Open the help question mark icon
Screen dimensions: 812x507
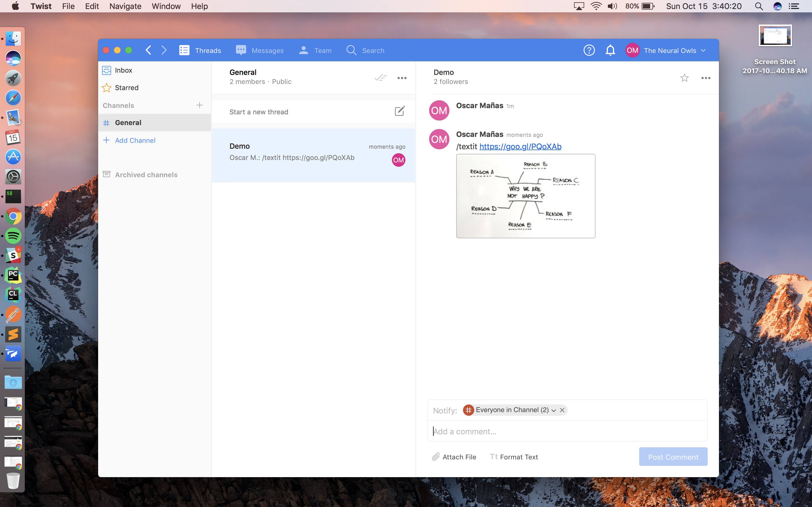click(x=589, y=50)
